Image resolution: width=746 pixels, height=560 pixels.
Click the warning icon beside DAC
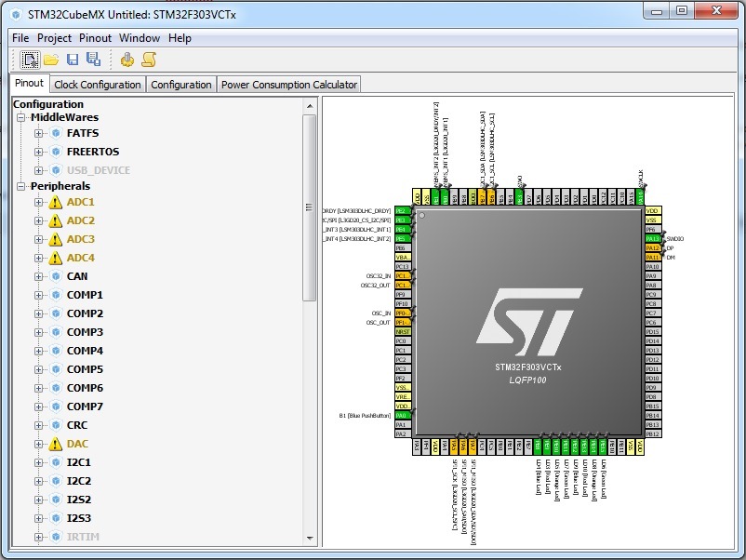55,444
